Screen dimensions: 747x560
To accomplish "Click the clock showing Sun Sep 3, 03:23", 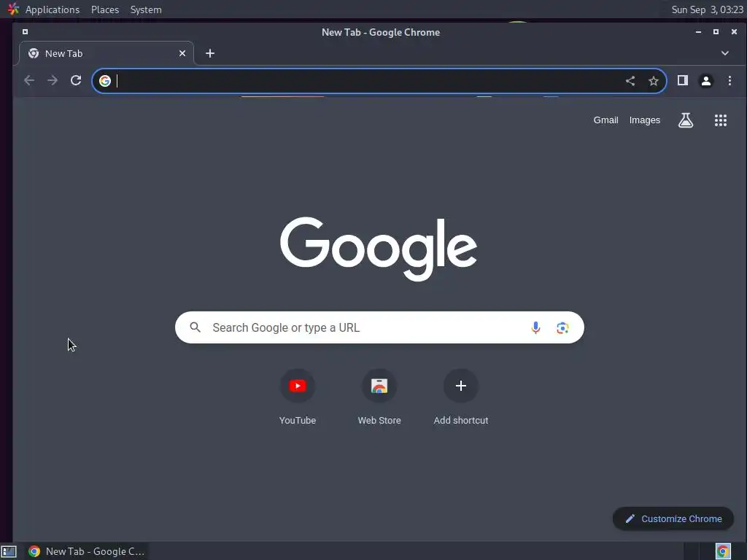I will [x=707, y=9].
